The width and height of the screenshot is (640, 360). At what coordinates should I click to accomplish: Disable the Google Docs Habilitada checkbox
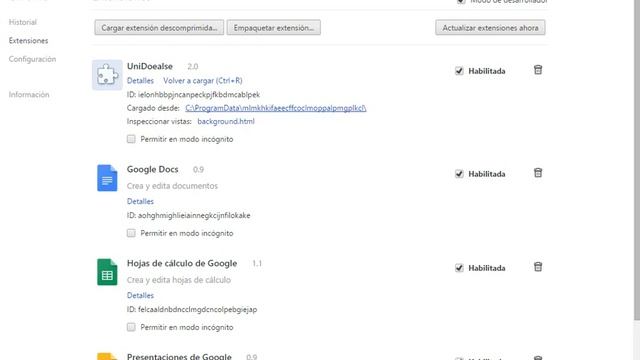point(459,174)
